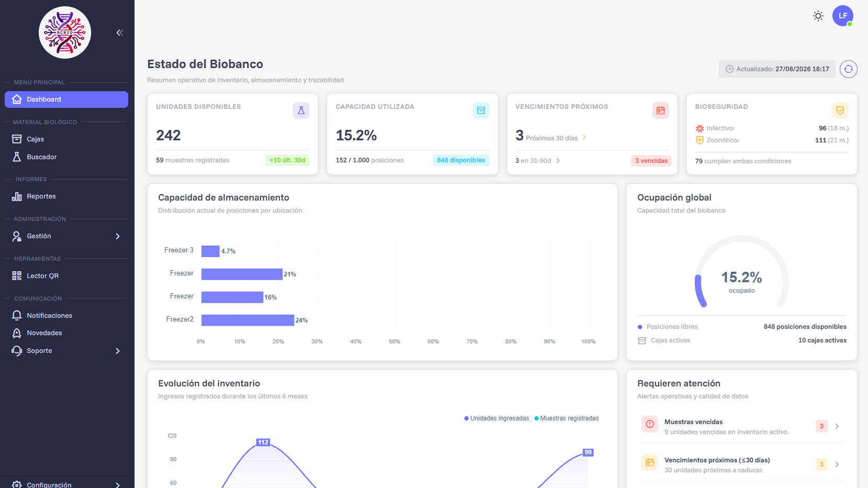Click the Actualizado timestamp chip
This screenshot has height=488, width=868.
[x=777, y=69]
